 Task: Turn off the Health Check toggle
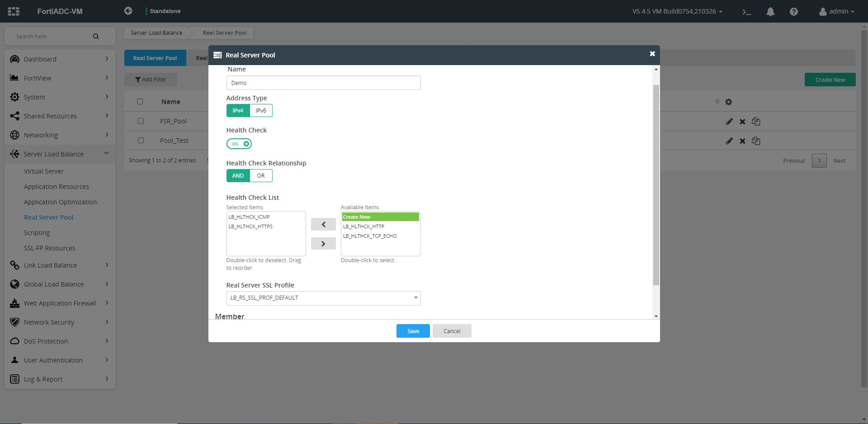pyautogui.click(x=239, y=143)
